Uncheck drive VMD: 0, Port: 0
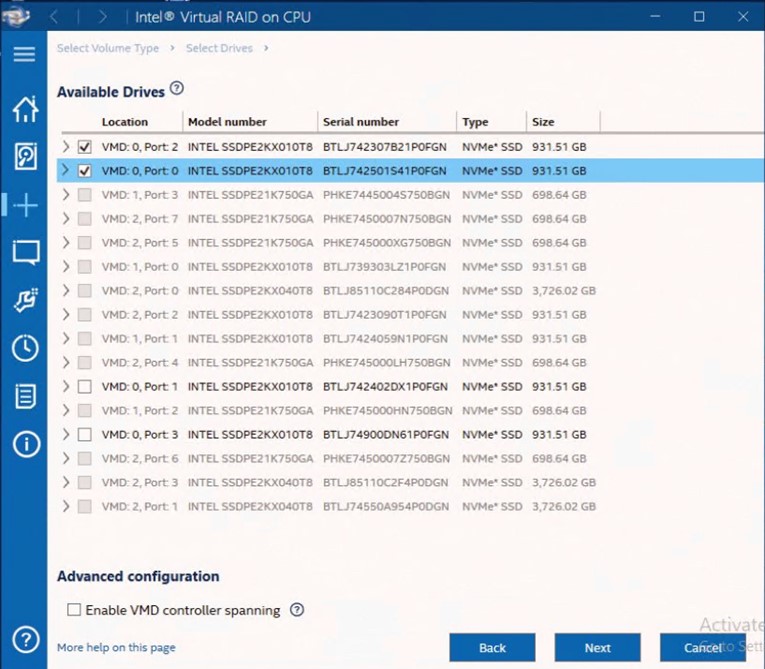This screenshot has height=669, width=765. tap(84, 171)
